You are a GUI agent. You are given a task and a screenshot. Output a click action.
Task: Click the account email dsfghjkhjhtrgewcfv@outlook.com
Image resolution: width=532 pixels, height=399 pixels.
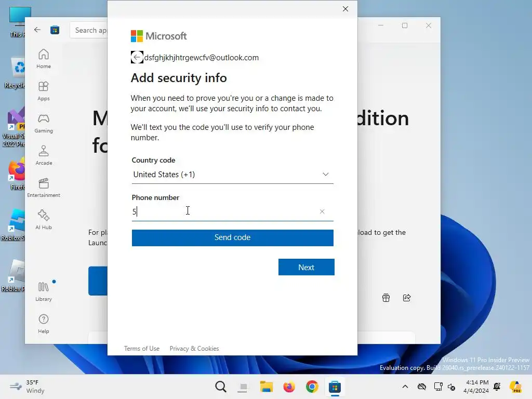(x=202, y=58)
